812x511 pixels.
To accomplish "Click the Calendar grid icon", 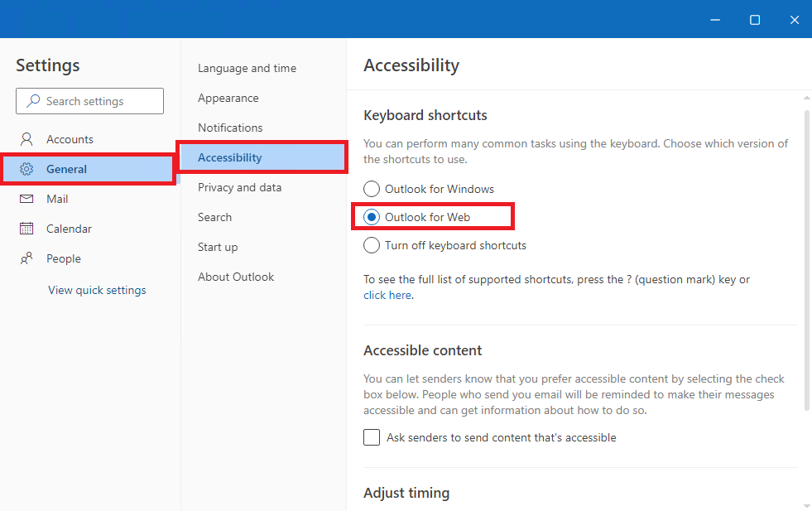I will [x=26, y=229].
